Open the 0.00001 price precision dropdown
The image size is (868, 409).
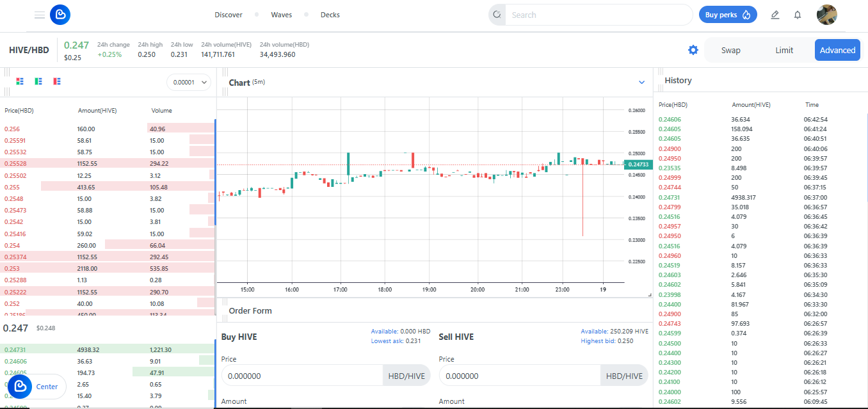[189, 82]
